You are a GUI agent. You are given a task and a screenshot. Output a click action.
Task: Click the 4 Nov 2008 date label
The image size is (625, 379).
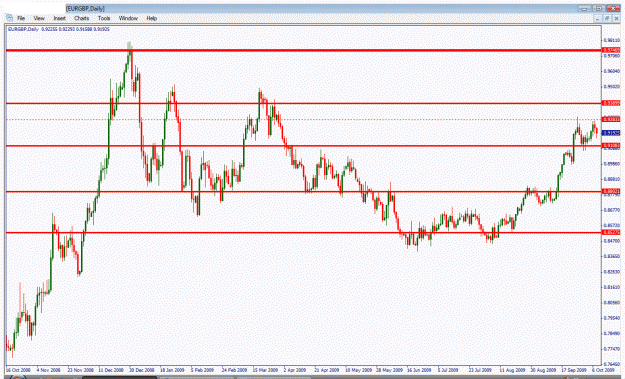[49, 370]
